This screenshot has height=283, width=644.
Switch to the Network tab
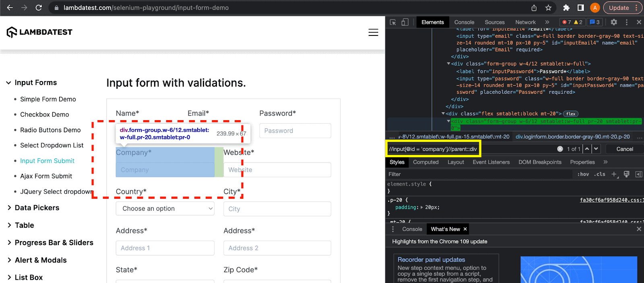click(x=525, y=22)
